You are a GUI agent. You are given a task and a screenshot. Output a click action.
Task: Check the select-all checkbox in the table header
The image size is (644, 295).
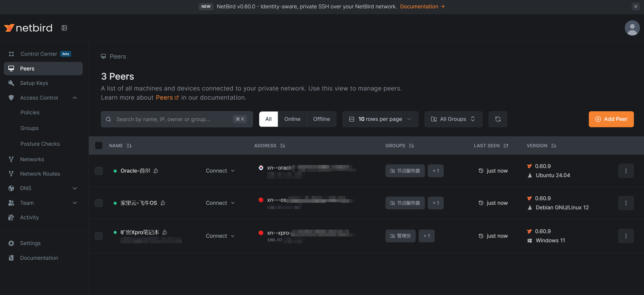coord(99,146)
